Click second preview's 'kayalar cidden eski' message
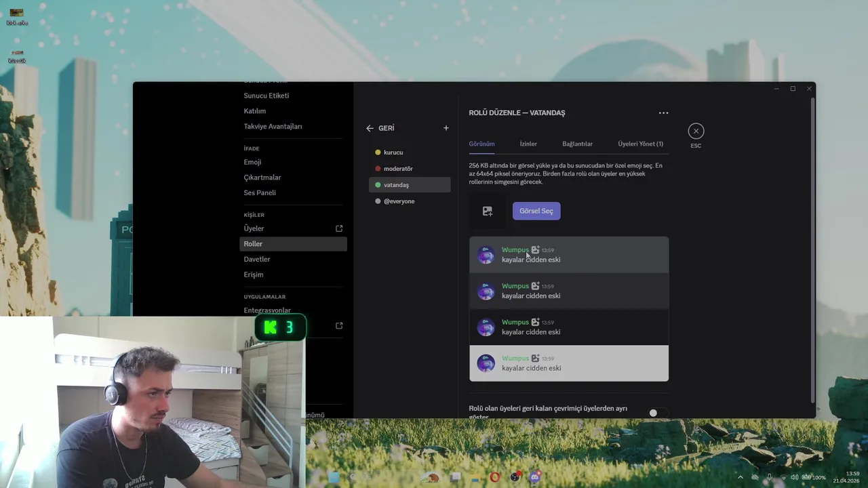The height and width of the screenshot is (488, 868). coord(531,296)
